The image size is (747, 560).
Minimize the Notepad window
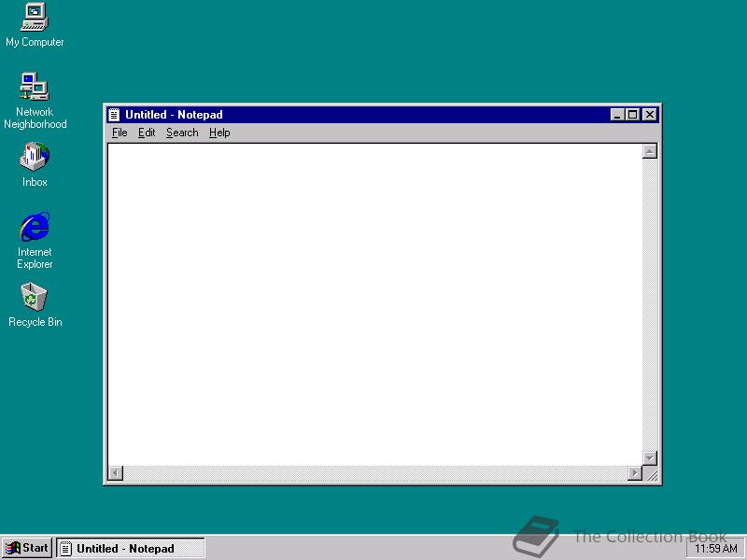click(617, 115)
